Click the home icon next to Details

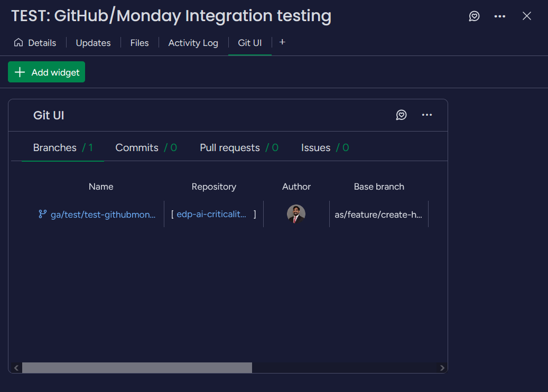pos(18,43)
